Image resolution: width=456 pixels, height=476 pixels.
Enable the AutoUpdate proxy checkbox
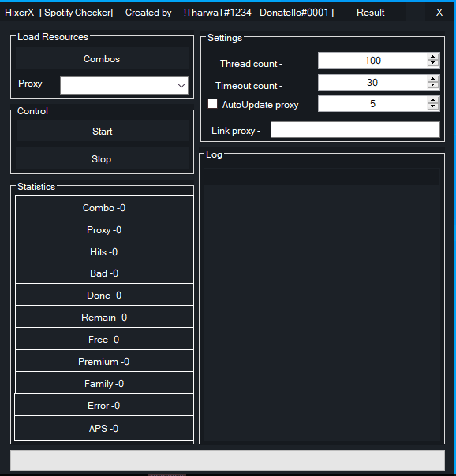click(x=213, y=104)
